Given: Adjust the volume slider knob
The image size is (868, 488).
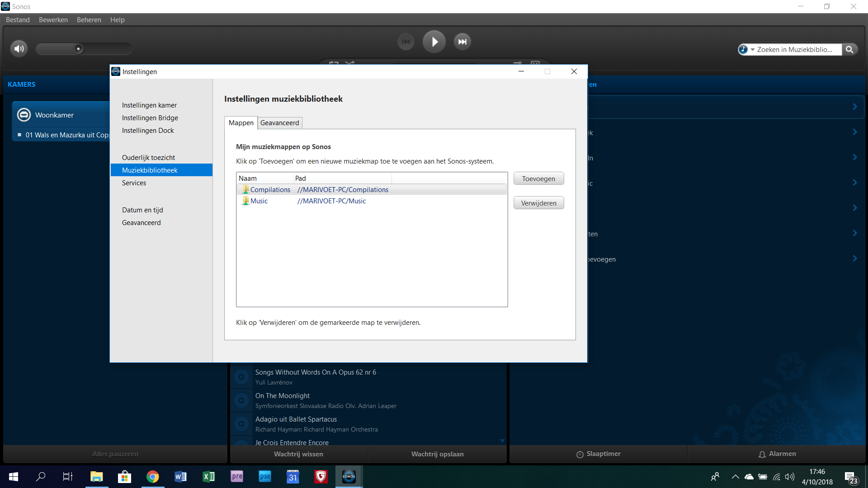Looking at the screenshot, I should tap(78, 49).
